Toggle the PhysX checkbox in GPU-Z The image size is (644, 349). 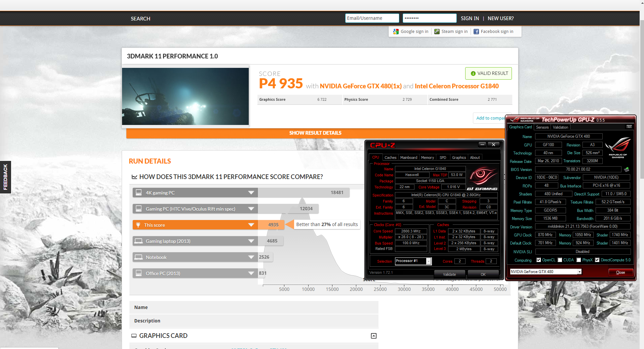(x=579, y=260)
